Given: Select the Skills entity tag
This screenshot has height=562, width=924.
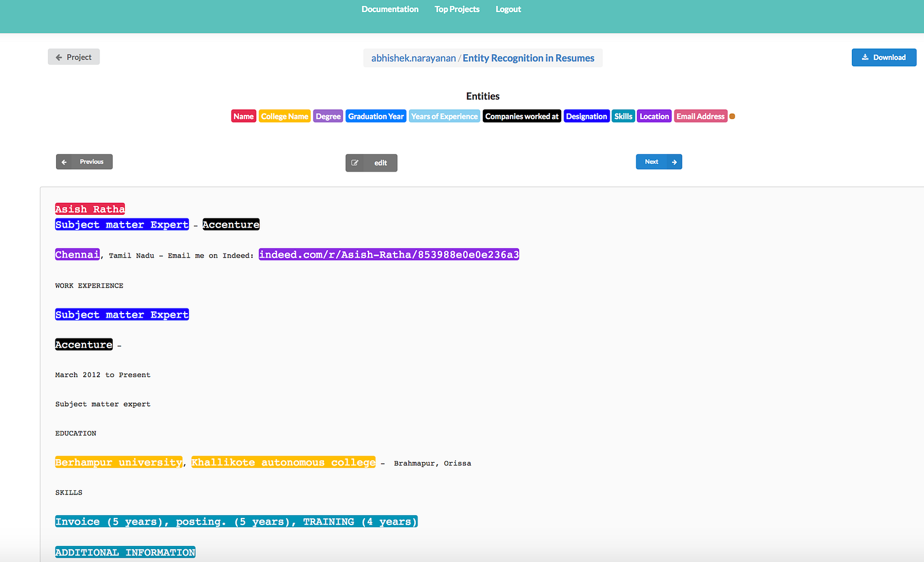Looking at the screenshot, I should click(x=623, y=116).
